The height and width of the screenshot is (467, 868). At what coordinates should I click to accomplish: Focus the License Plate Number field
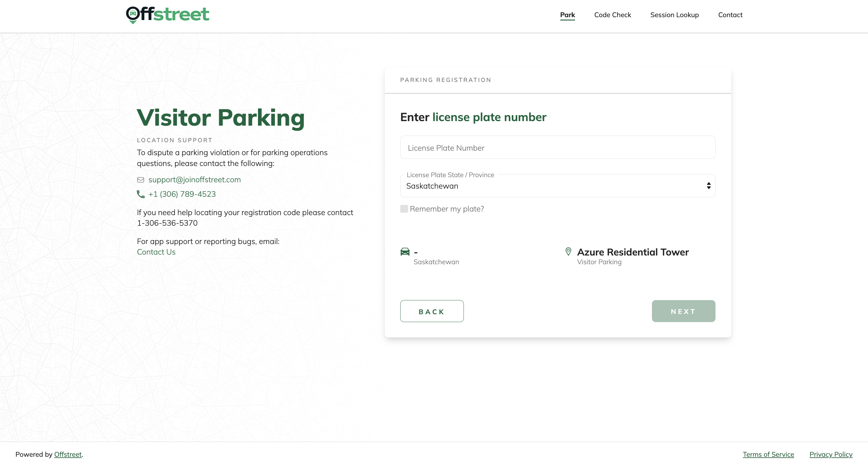pyautogui.click(x=557, y=148)
